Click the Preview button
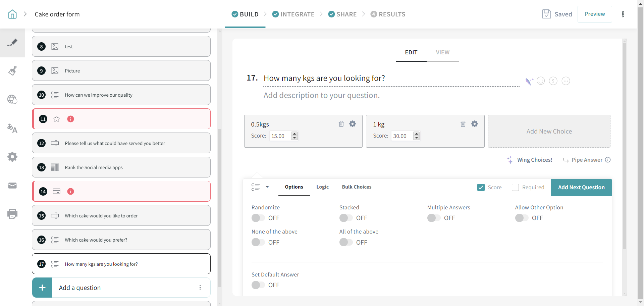Image resolution: width=644 pixels, height=306 pixels. click(x=594, y=14)
